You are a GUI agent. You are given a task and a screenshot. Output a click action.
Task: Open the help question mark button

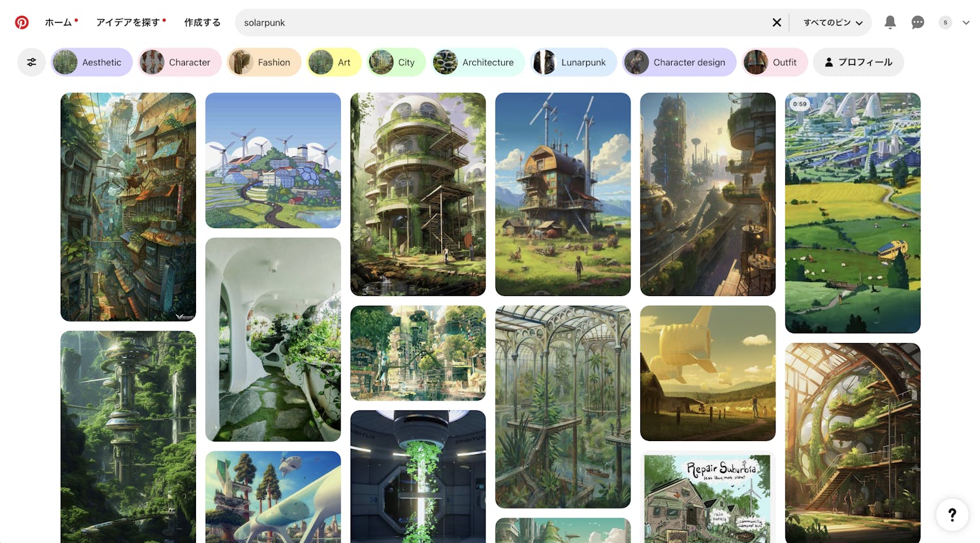coord(952,515)
